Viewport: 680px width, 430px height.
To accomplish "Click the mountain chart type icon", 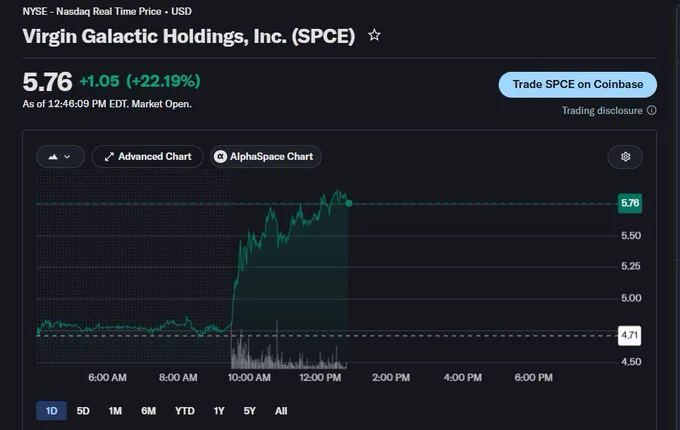I will [53, 157].
